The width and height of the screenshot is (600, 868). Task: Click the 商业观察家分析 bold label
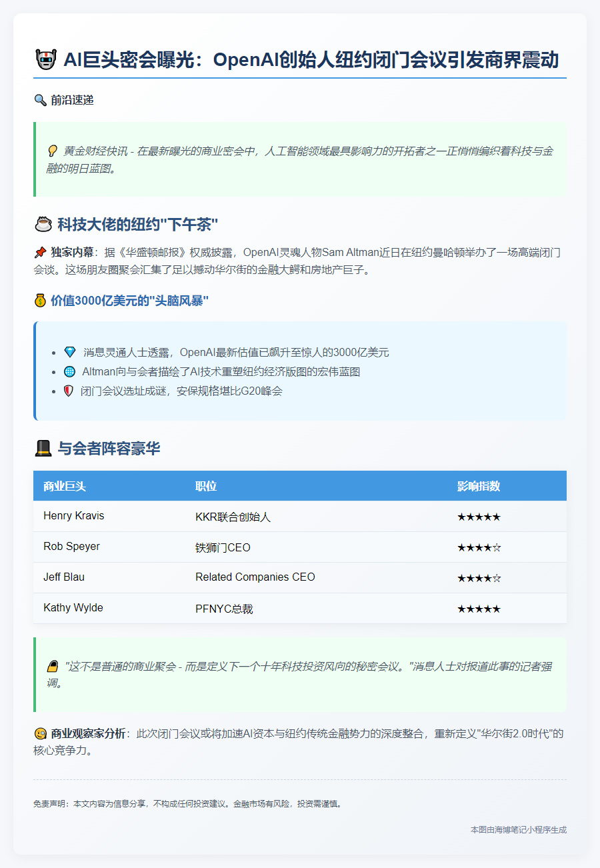[x=88, y=733]
